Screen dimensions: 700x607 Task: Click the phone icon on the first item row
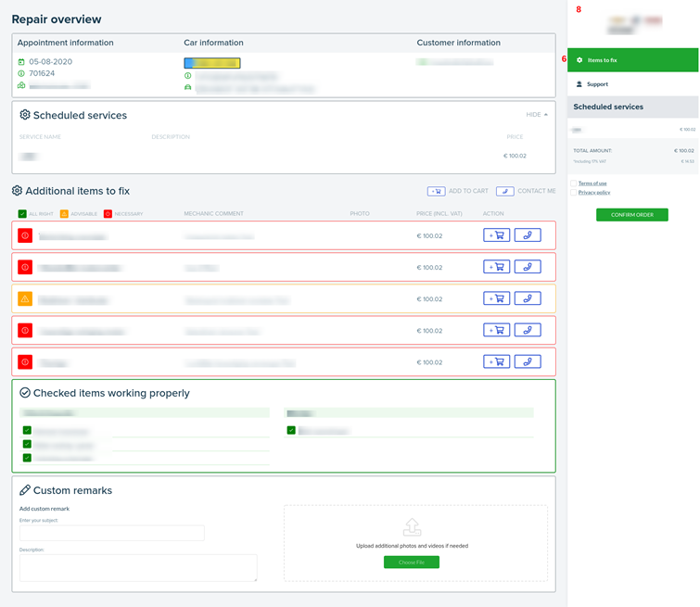click(528, 236)
